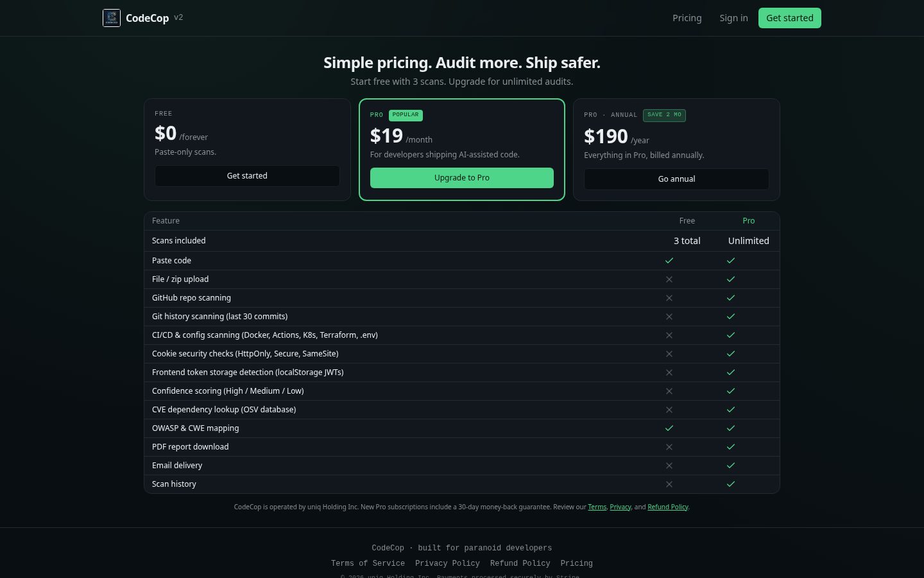Click the Free cross for PDF report download
924x578 pixels.
pyautogui.click(x=669, y=447)
